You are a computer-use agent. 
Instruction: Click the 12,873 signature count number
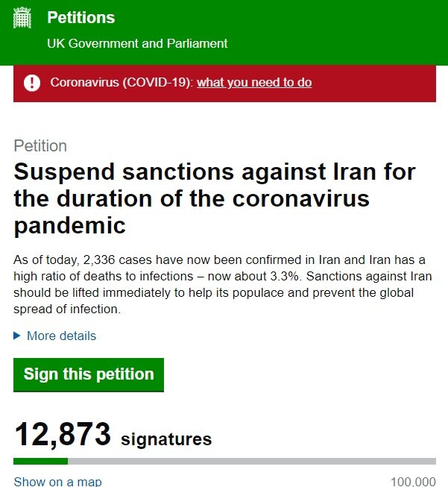[63, 434]
